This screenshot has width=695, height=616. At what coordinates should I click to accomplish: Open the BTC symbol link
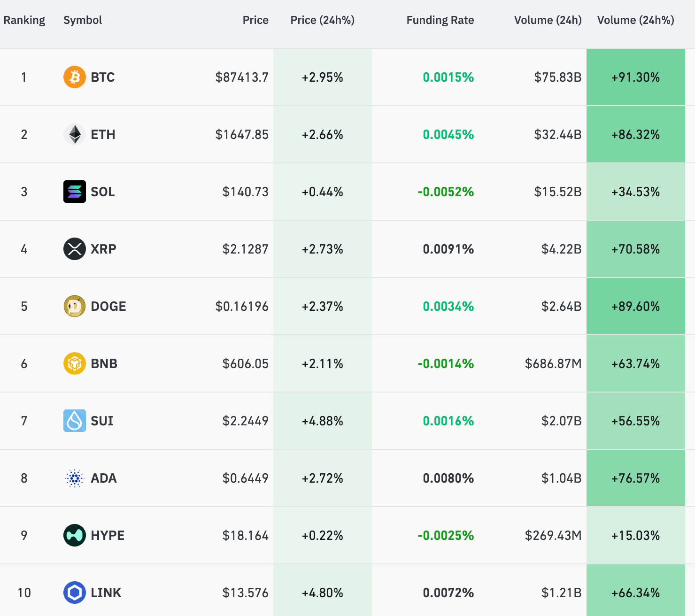click(x=103, y=77)
